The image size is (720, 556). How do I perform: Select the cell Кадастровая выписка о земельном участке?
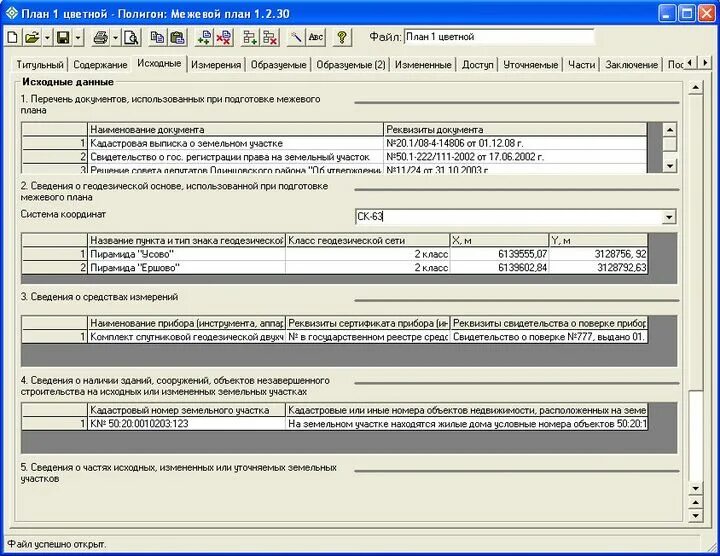click(235, 143)
